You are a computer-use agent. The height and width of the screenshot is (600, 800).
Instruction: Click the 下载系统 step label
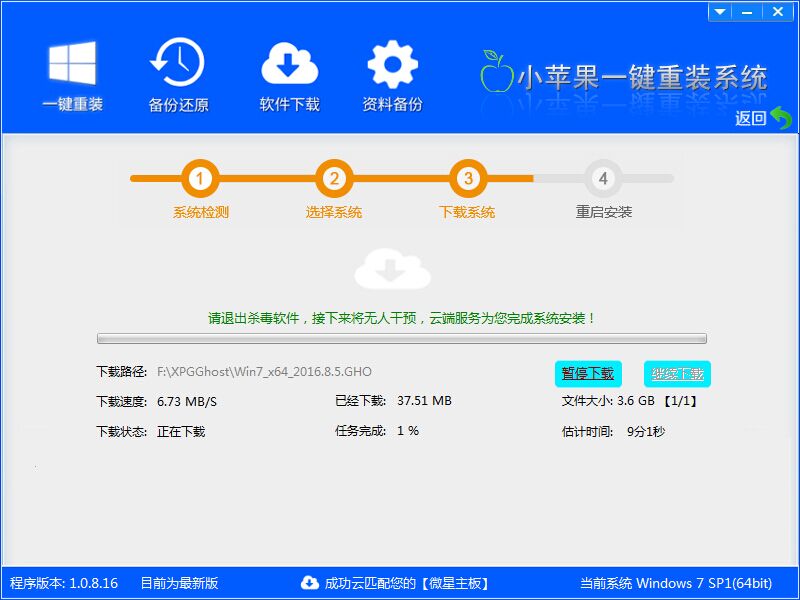point(467,212)
